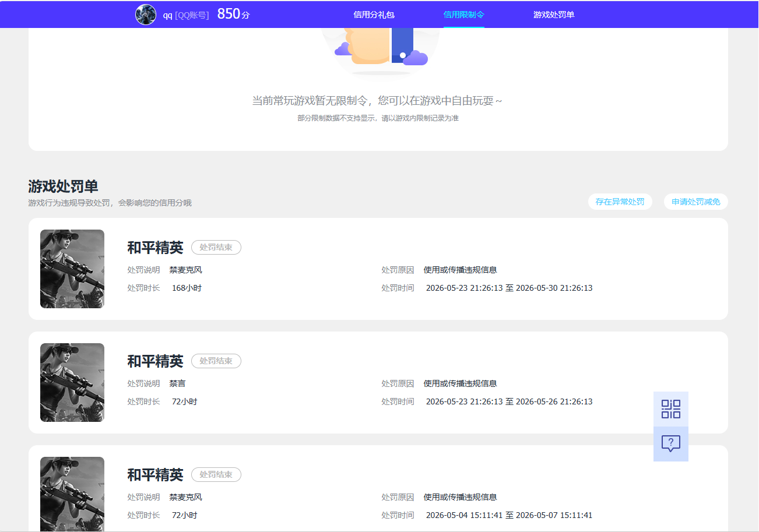Image resolution: width=759 pixels, height=532 pixels.
Task: Click the 禁言 penalty description value
Action: click(178, 383)
